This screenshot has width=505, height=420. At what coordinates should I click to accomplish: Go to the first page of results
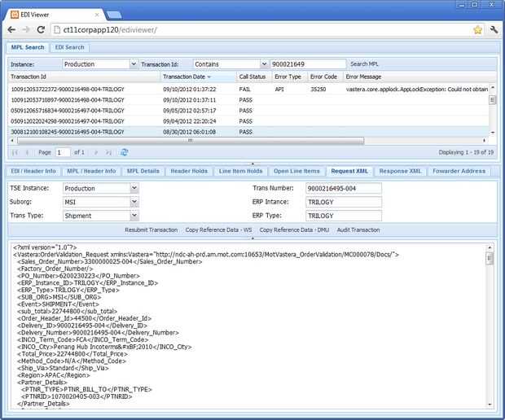pos(15,152)
